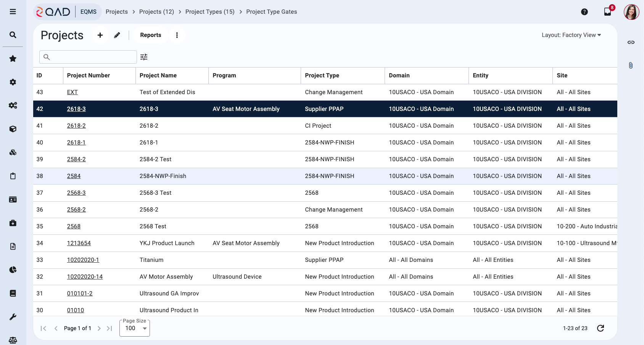
Task: Click Projects (12) breadcrumb
Action: tap(156, 12)
